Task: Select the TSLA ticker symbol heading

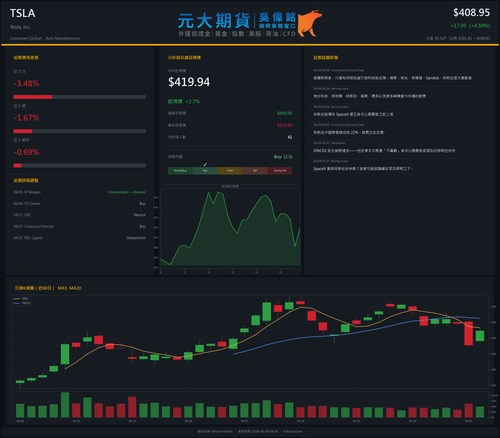Action: pos(22,13)
